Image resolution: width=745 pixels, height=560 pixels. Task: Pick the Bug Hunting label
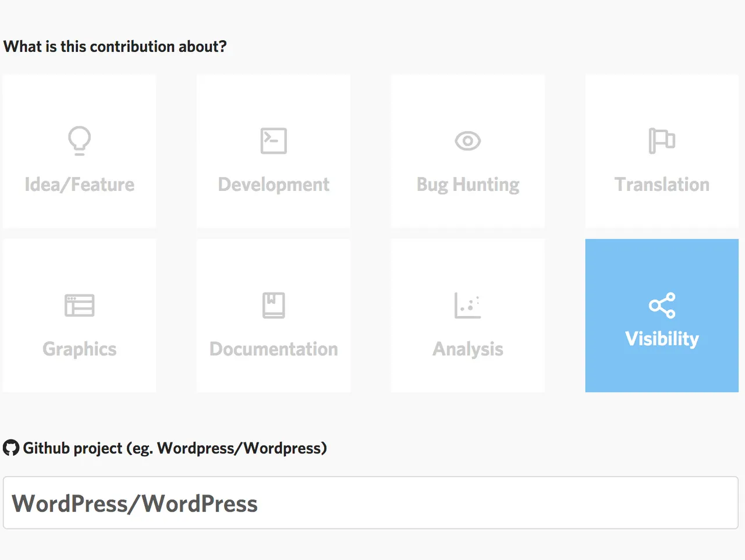[467, 185]
